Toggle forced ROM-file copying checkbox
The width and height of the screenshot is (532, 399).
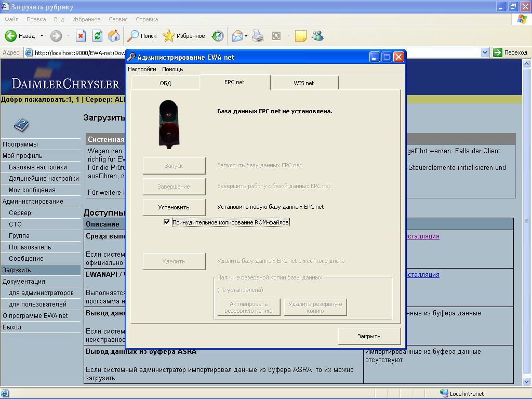pyautogui.click(x=167, y=222)
